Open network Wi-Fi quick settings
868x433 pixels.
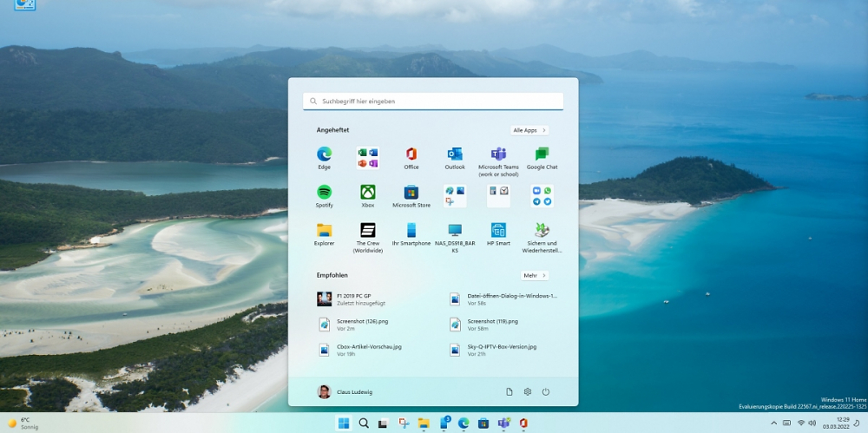point(800,423)
